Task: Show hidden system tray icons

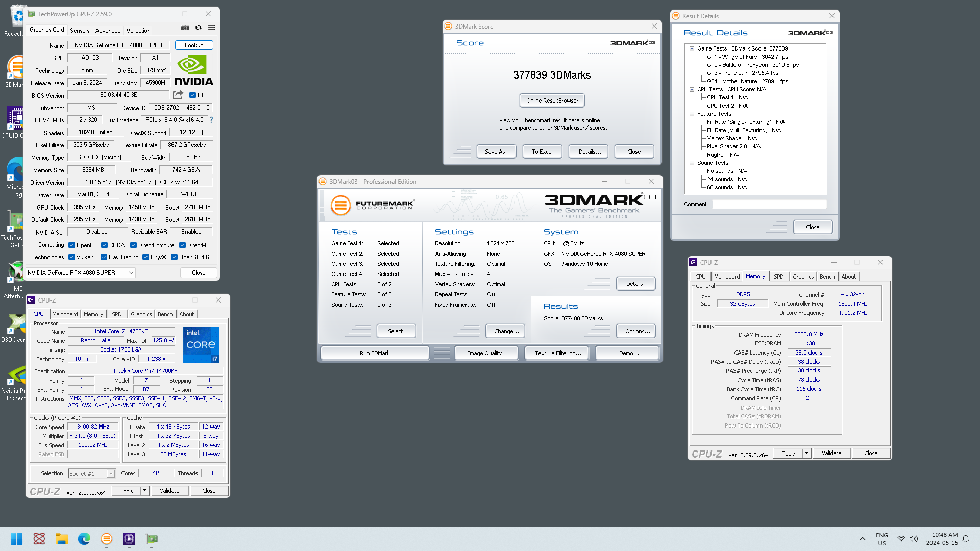Action: (863, 539)
